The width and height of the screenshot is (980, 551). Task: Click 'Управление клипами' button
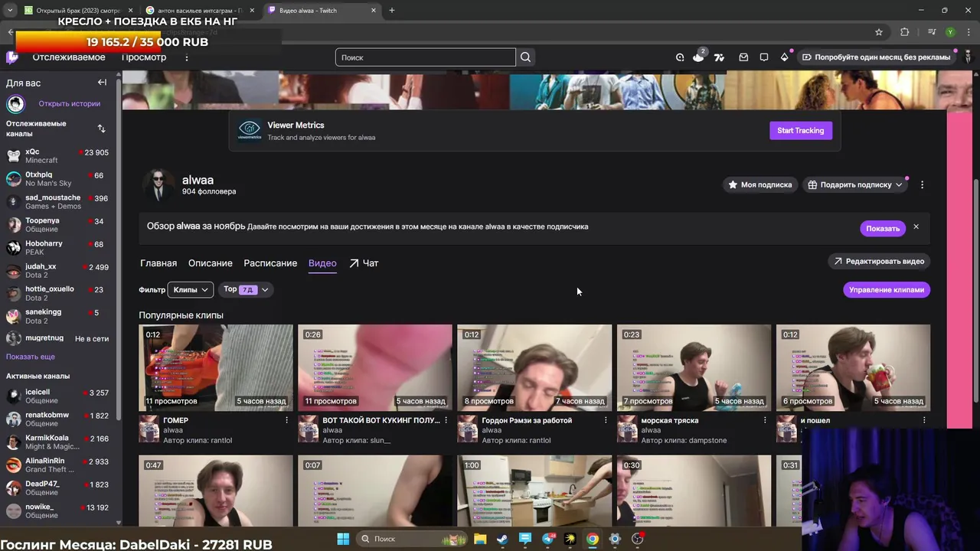click(x=887, y=290)
